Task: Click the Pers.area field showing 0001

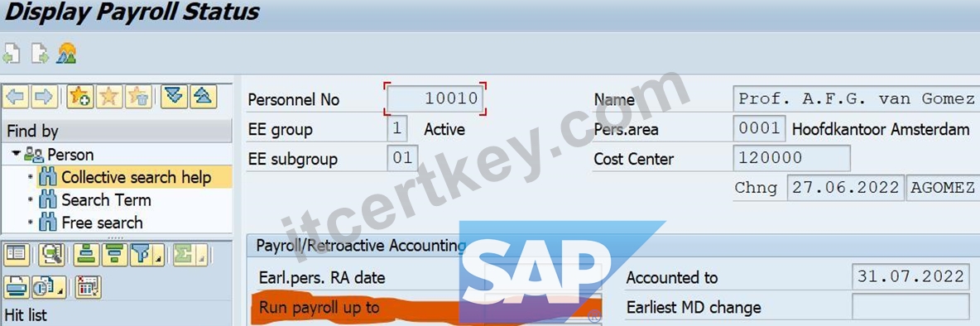Action: pyautogui.click(x=759, y=128)
